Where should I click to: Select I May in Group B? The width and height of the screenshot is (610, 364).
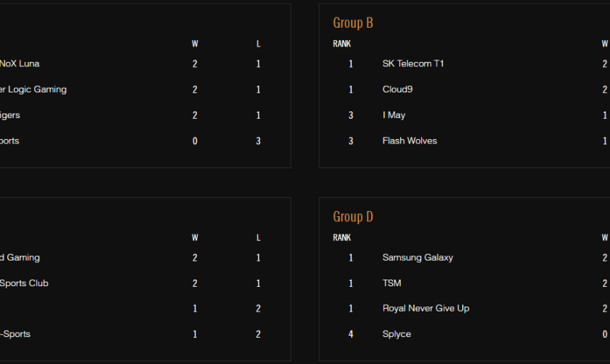(x=394, y=115)
